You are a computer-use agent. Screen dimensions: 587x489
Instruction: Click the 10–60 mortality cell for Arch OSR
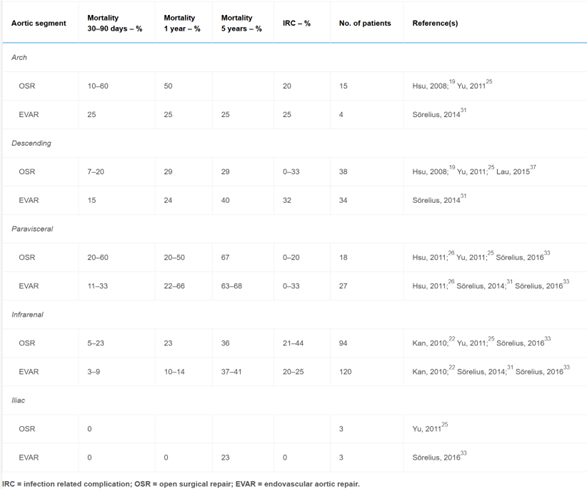(98, 86)
